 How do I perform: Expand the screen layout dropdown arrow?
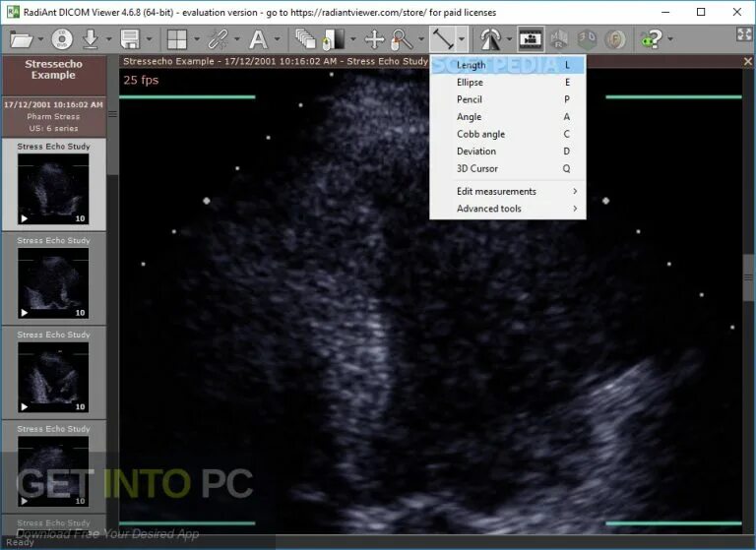point(197,39)
